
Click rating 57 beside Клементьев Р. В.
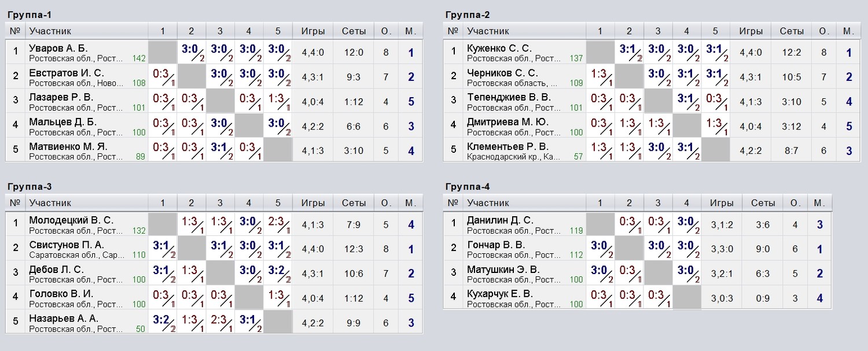click(578, 157)
